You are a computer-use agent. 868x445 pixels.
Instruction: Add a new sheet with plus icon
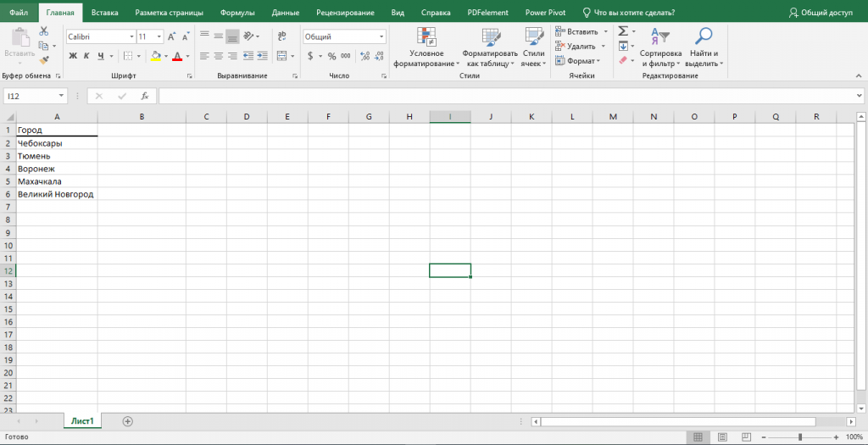(128, 421)
